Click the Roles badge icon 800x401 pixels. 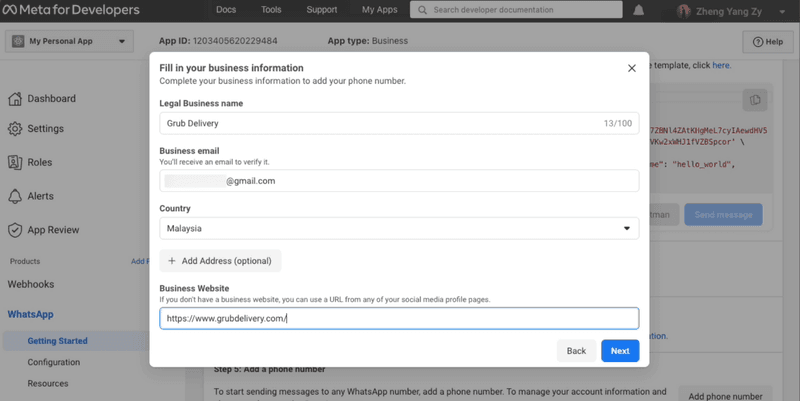(15, 162)
